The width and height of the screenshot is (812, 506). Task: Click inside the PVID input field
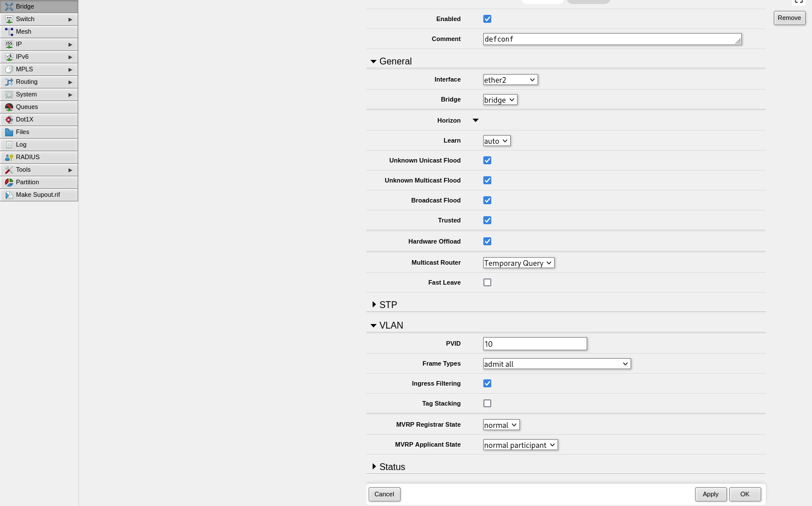(535, 343)
